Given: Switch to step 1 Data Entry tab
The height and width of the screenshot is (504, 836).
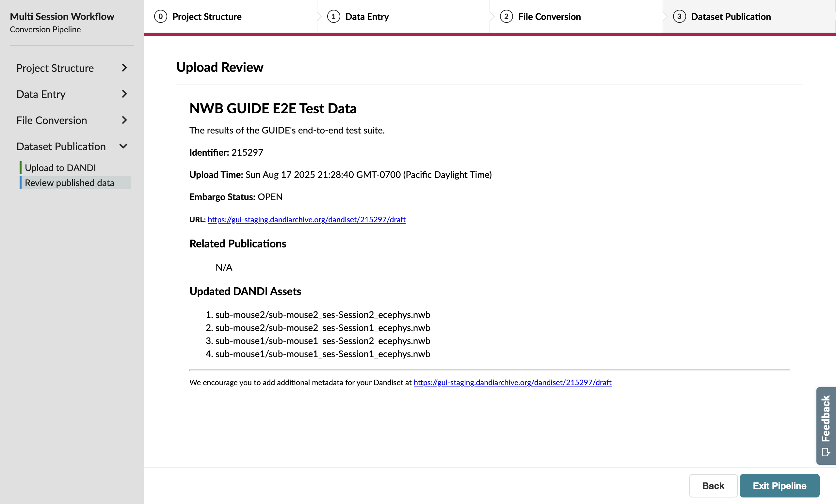Looking at the screenshot, I should pos(403,16).
